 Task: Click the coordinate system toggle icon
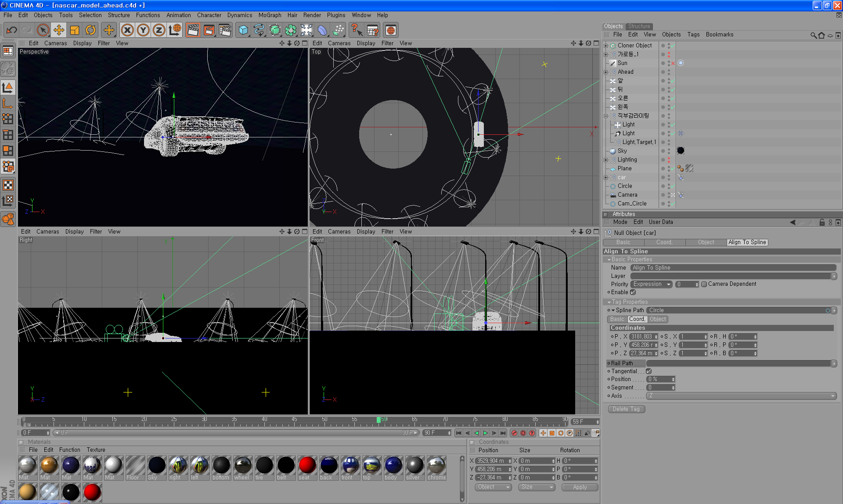click(175, 30)
